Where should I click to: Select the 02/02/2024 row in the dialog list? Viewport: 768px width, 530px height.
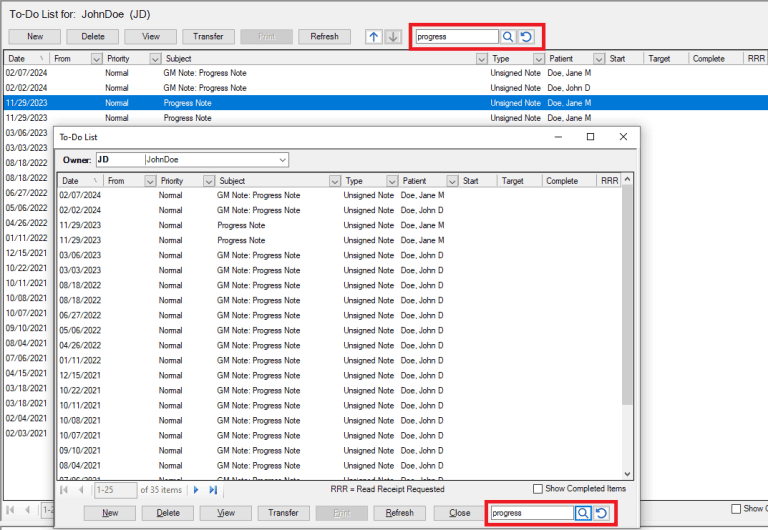coord(250,210)
